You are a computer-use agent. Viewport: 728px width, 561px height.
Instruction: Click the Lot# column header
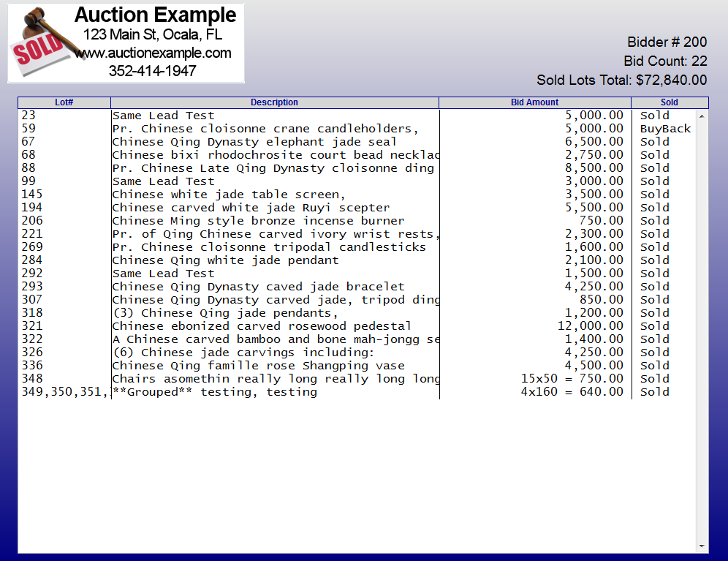(64, 102)
